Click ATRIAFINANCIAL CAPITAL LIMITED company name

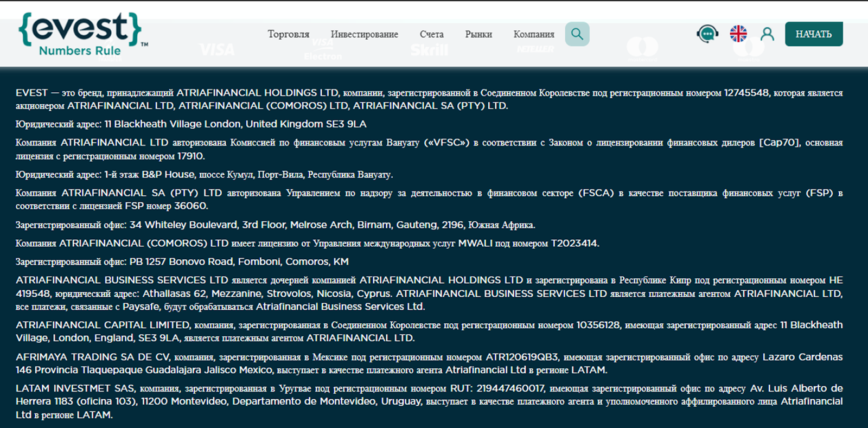(103, 325)
